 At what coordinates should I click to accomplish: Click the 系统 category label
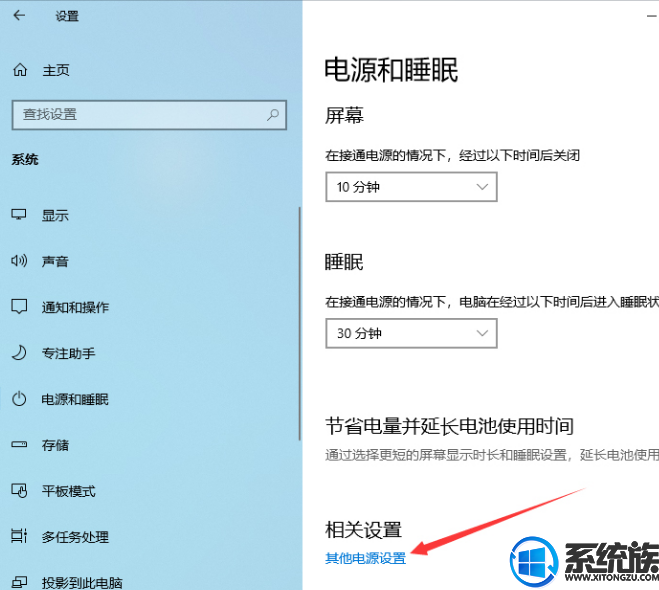click(x=25, y=159)
